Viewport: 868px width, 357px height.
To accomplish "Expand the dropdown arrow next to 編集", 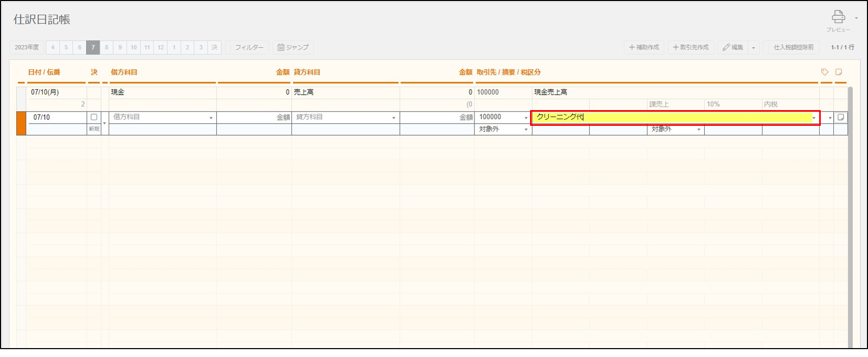I will 754,48.
